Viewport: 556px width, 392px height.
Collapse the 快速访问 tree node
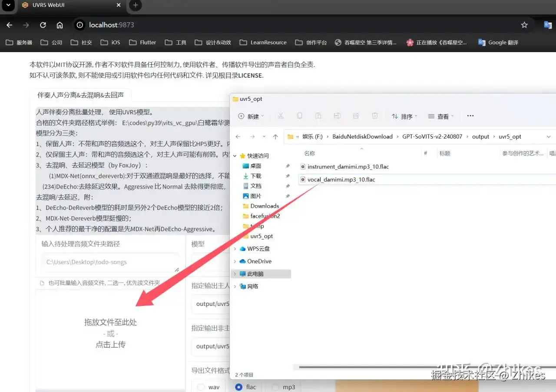point(235,156)
